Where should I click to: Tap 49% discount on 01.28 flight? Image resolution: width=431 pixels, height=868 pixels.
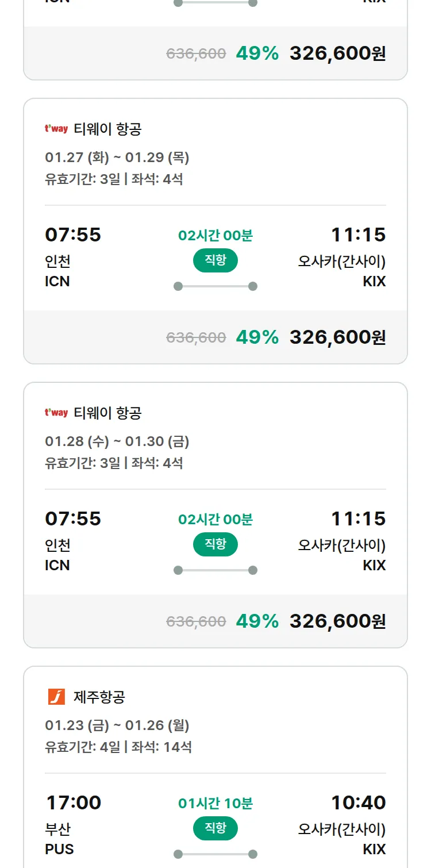coord(257,621)
